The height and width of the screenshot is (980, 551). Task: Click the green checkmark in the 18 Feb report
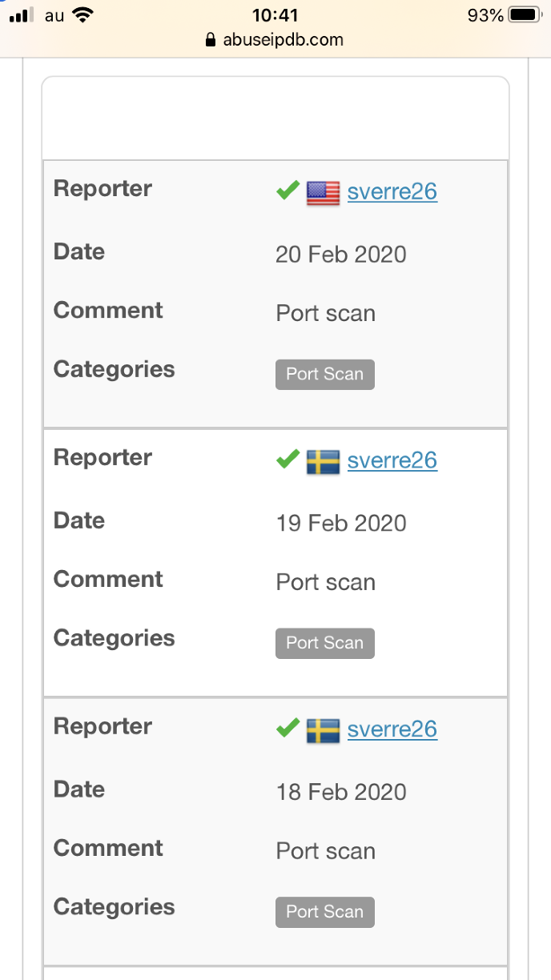[x=288, y=729]
